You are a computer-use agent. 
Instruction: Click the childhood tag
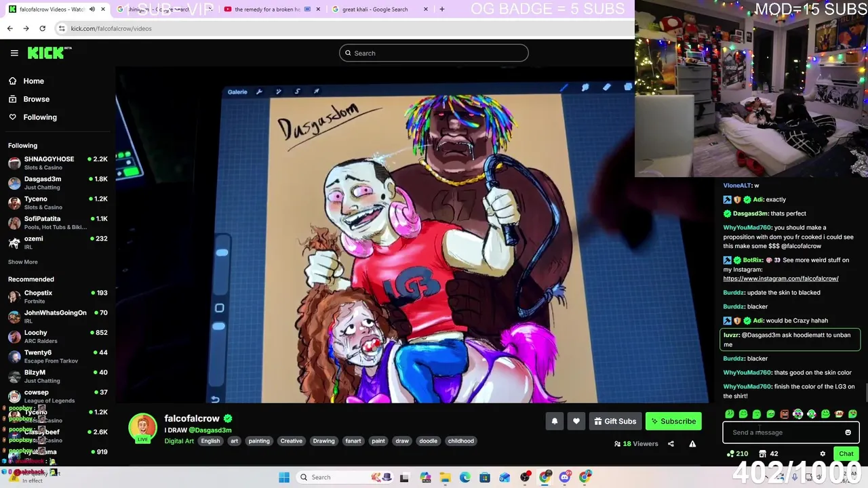pyautogui.click(x=460, y=441)
